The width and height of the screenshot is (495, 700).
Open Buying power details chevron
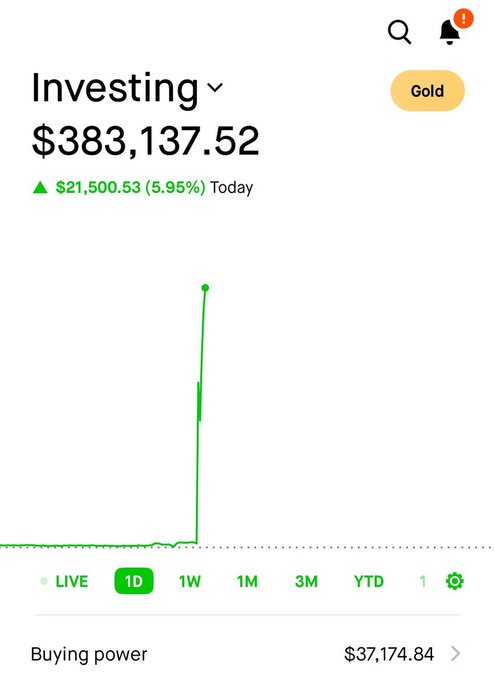coord(455,654)
